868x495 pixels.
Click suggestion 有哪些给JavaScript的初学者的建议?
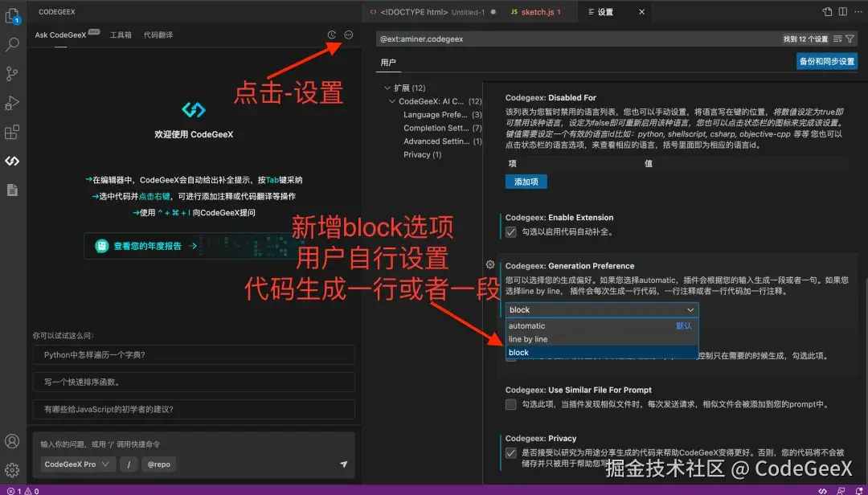tap(194, 409)
